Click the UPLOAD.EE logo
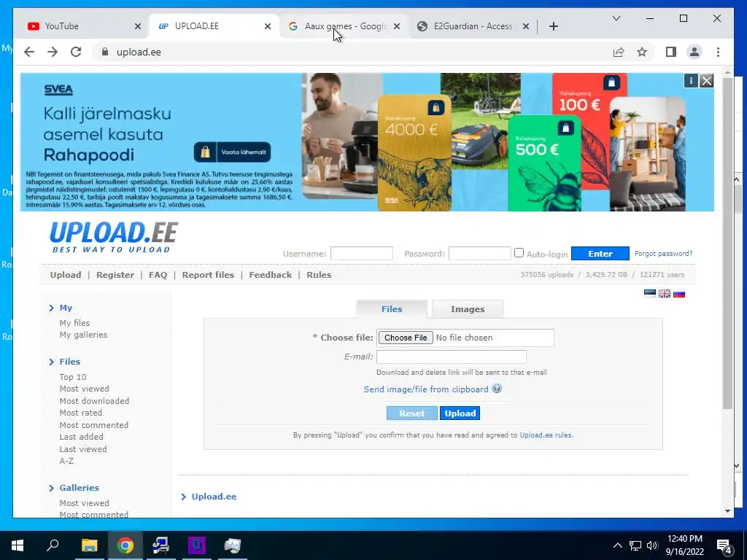Viewport: 747px width, 560px height. click(114, 237)
